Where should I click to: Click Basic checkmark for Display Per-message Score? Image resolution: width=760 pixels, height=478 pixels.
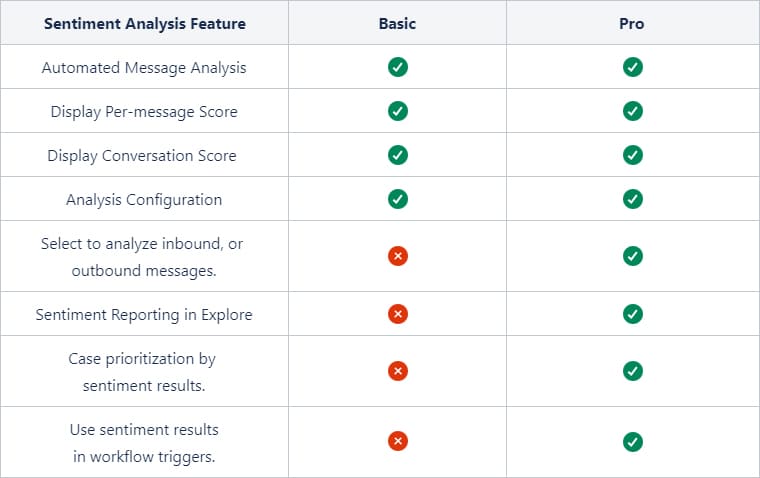pos(397,111)
